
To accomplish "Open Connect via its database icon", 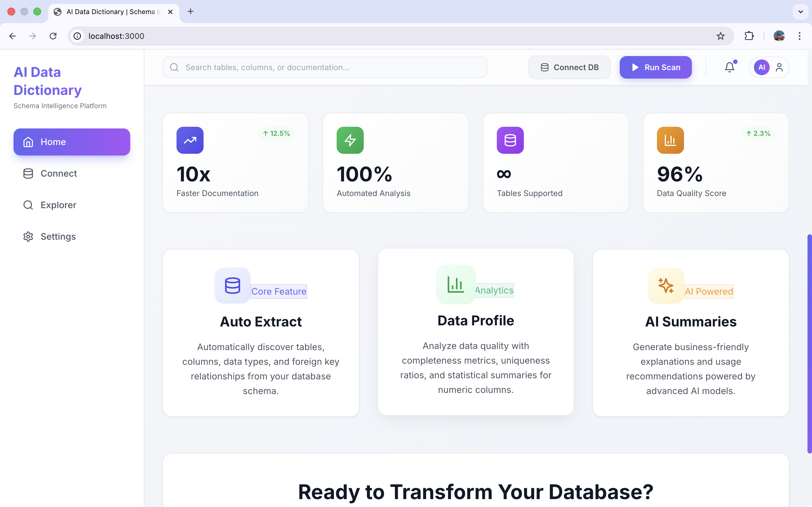I will click(x=28, y=173).
